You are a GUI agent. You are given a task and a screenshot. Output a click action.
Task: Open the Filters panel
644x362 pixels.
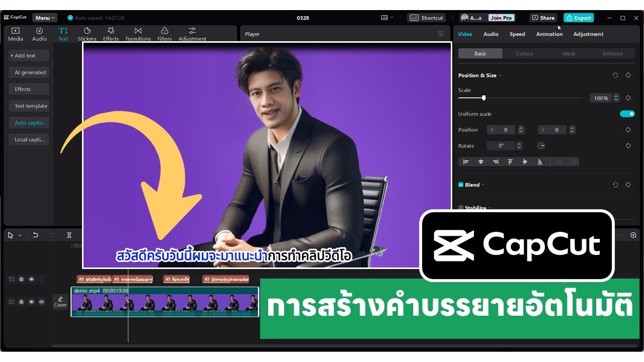[165, 34]
